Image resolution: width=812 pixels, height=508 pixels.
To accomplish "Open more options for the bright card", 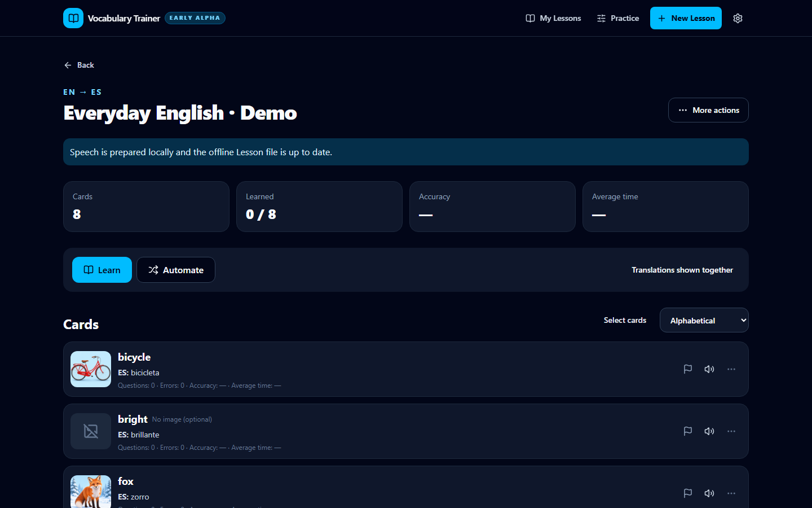I will point(731,431).
